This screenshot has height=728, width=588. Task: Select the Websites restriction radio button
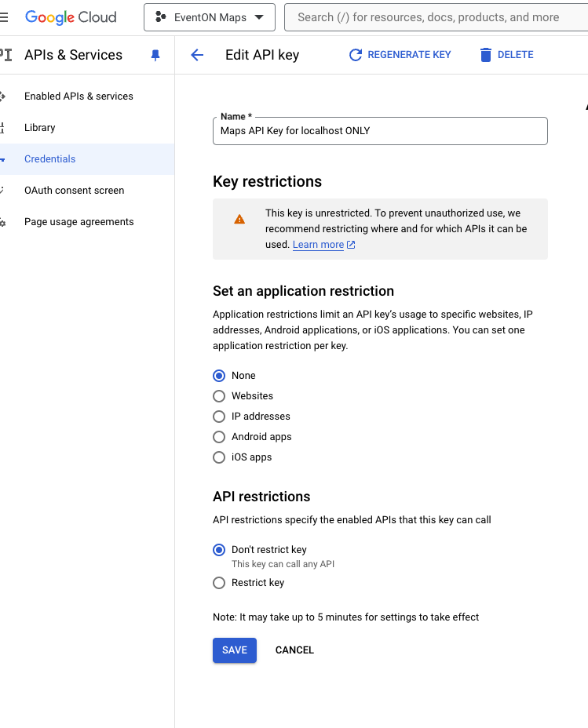(219, 396)
